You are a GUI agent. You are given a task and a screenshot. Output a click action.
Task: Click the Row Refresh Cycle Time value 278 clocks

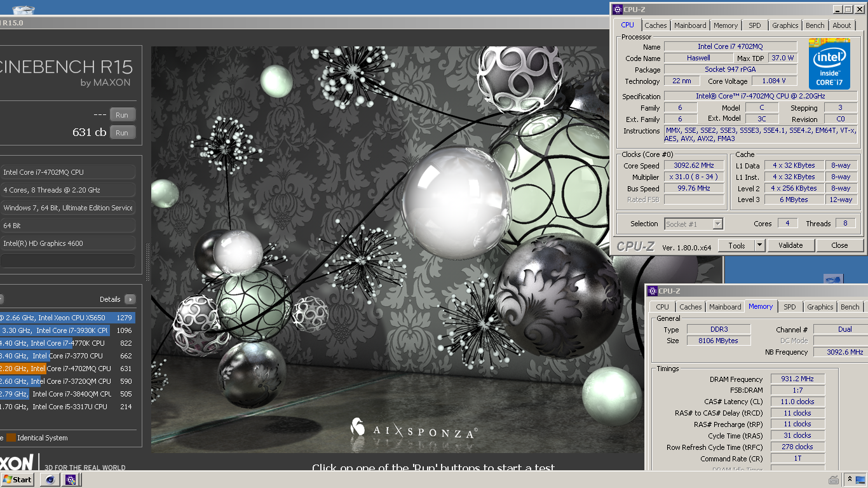pos(798,447)
